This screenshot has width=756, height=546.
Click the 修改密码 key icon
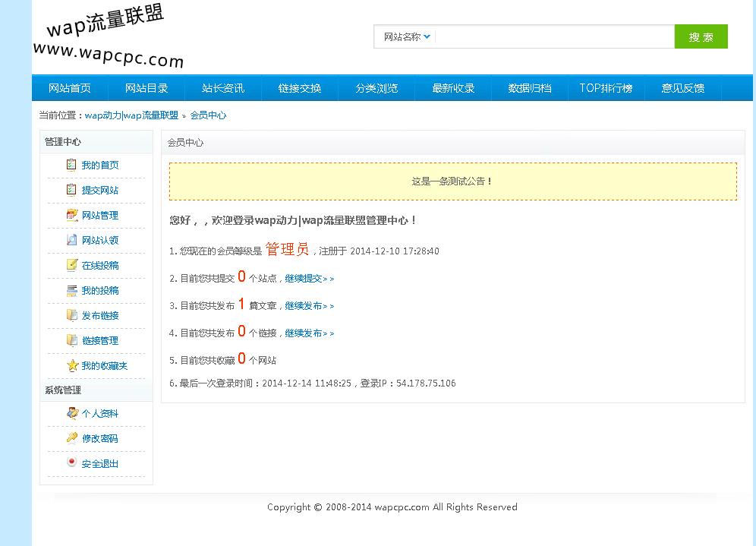(x=71, y=438)
